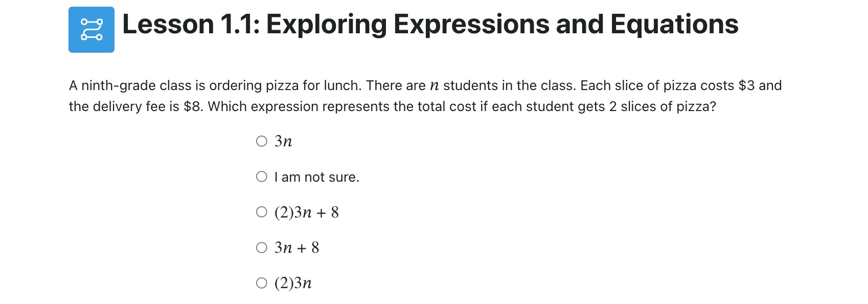Click the radio button beside "3n + 8"
868x304 pixels.
(x=261, y=247)
